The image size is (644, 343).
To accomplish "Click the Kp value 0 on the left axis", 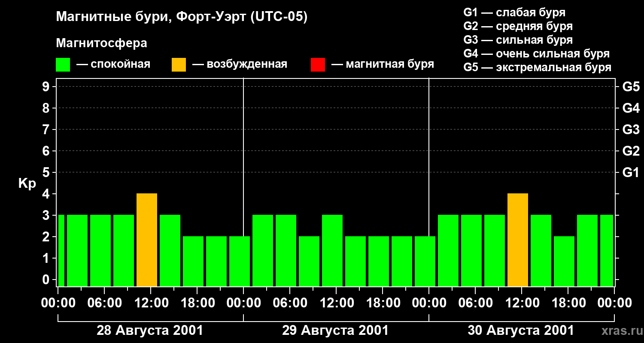I will pos(47,280).
